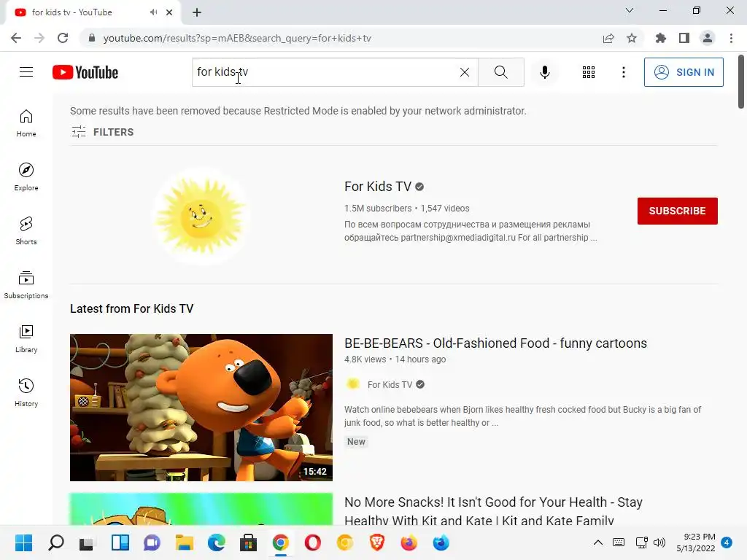Mute the tab using the speaker icon
This screenshot has width=747, height=560.
tap(153, 12)
